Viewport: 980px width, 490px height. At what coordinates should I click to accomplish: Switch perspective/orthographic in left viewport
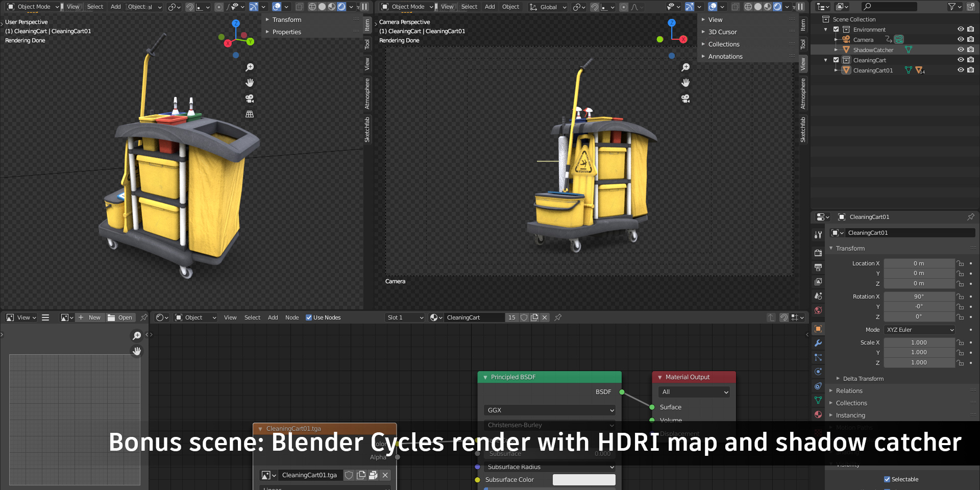click(250, 114)
